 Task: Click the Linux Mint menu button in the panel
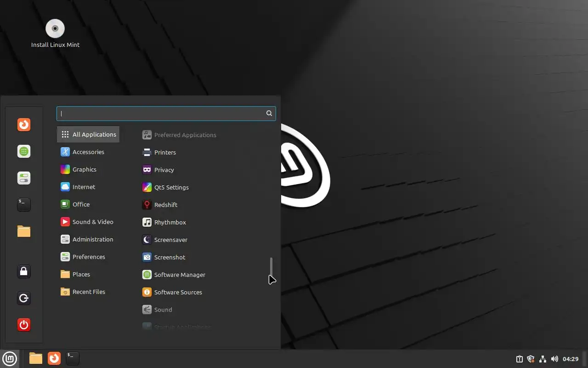click(x=10, y=358)
